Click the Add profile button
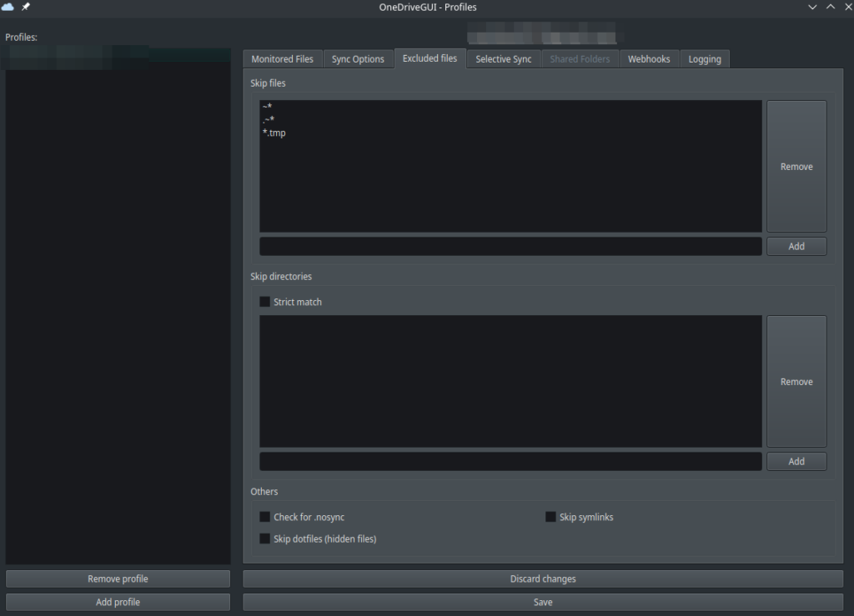The height and width of the screenshot is (616, 854). (x=118, y=602)
